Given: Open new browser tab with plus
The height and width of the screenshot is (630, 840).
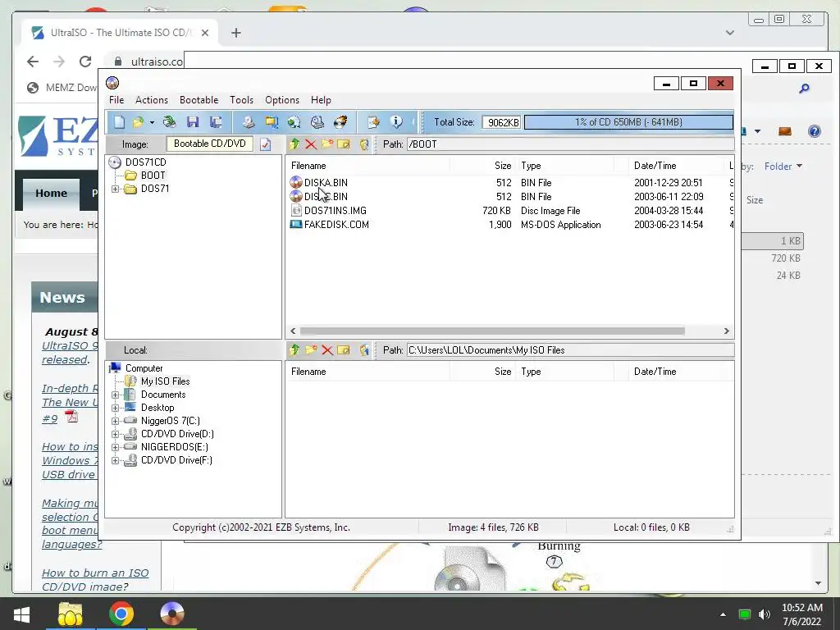Looking at the screenshot, I should pos(235,33).
